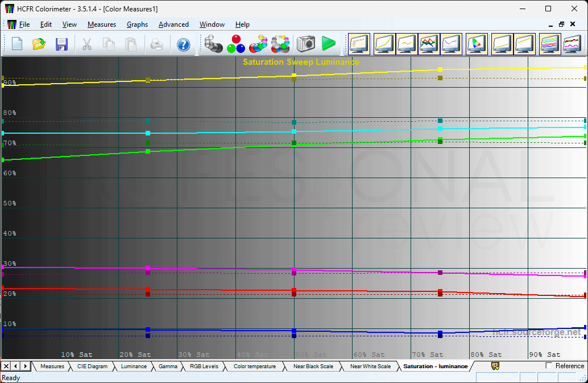Open the Measures menu
Screen dimensions: 588x383
[x=102, y=24]
